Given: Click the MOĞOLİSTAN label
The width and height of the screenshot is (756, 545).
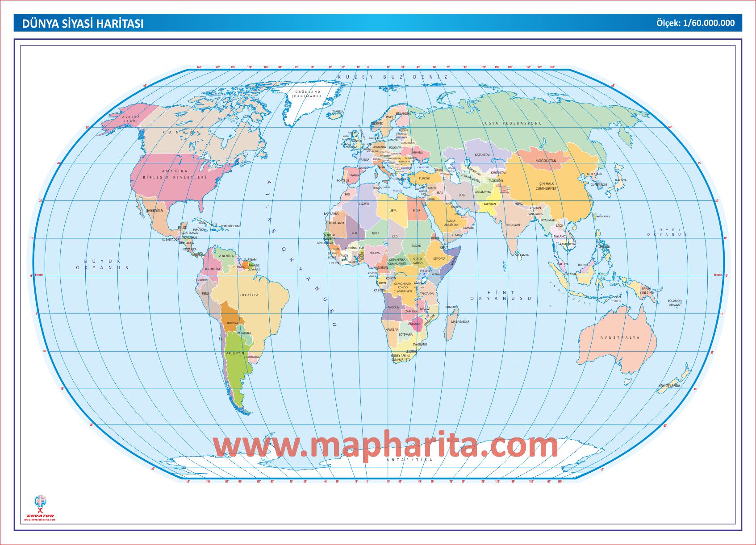Looking at the screenshot, I should point(546,161).
